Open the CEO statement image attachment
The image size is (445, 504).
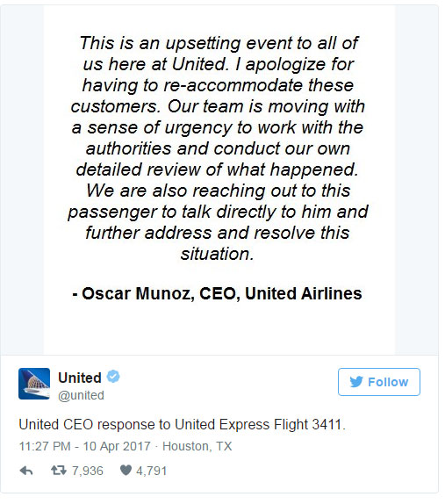(x=219, y=180)
